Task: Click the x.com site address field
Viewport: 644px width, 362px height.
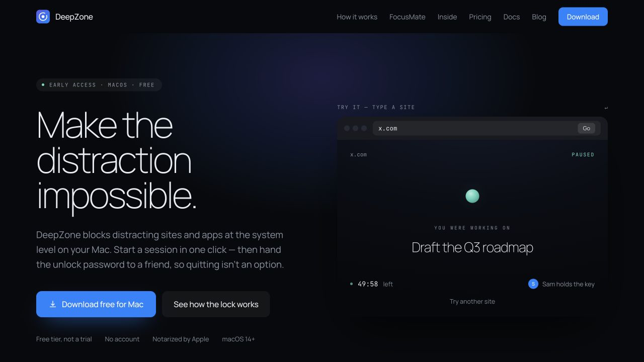Action: click(x=487, y=128)
